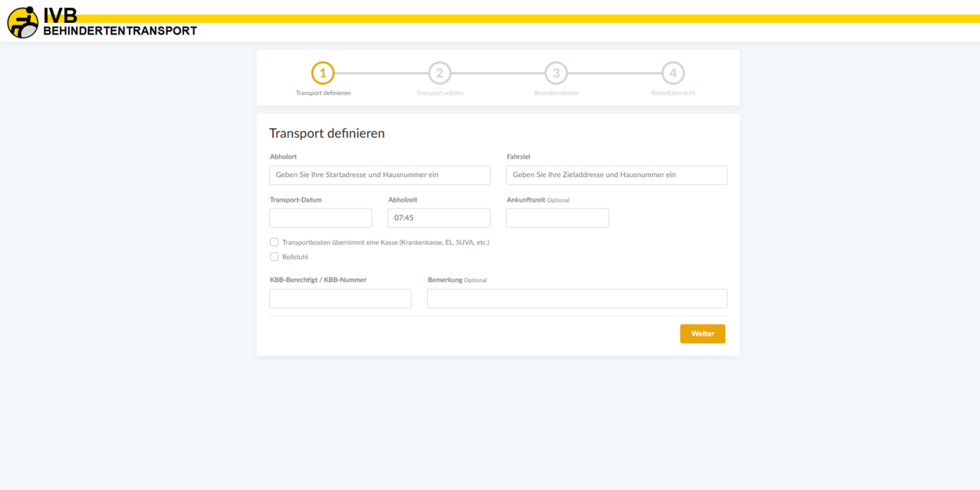Image resolution: width=980 pixels, height=490 pixels.
Task: Click the Abholort field label
Action: [283, 156]
